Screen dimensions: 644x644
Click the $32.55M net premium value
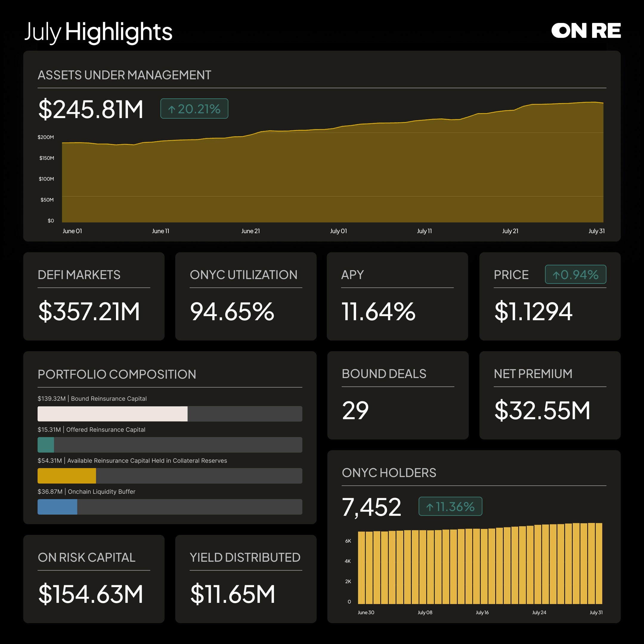coord(542,410)
